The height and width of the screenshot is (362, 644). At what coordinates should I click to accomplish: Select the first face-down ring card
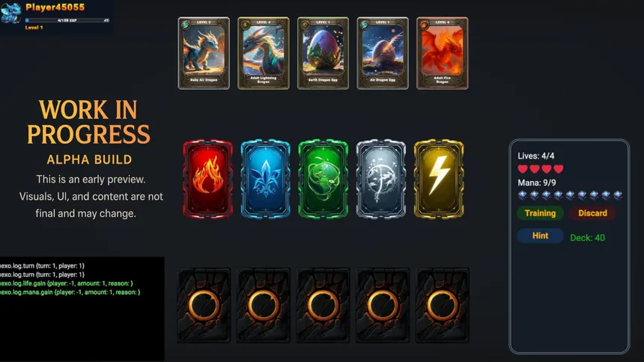click(204, 305)
